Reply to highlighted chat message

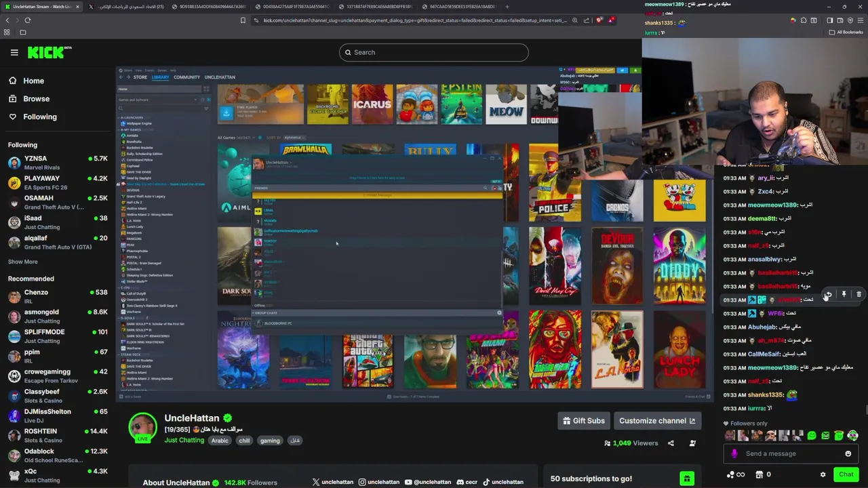coord(827,294)
